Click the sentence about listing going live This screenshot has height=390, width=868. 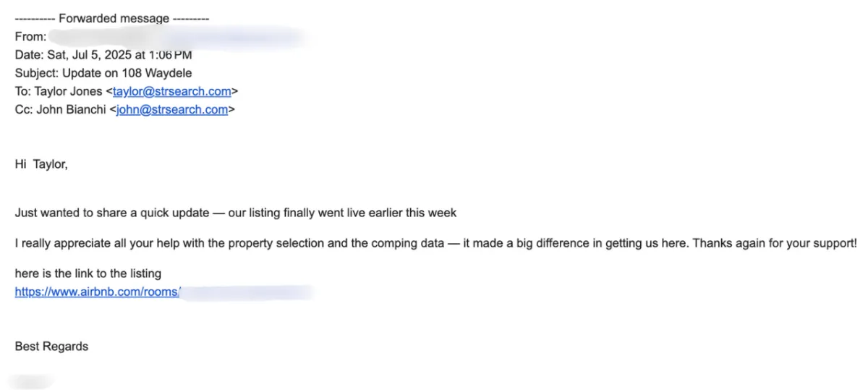tap(236, 213)
